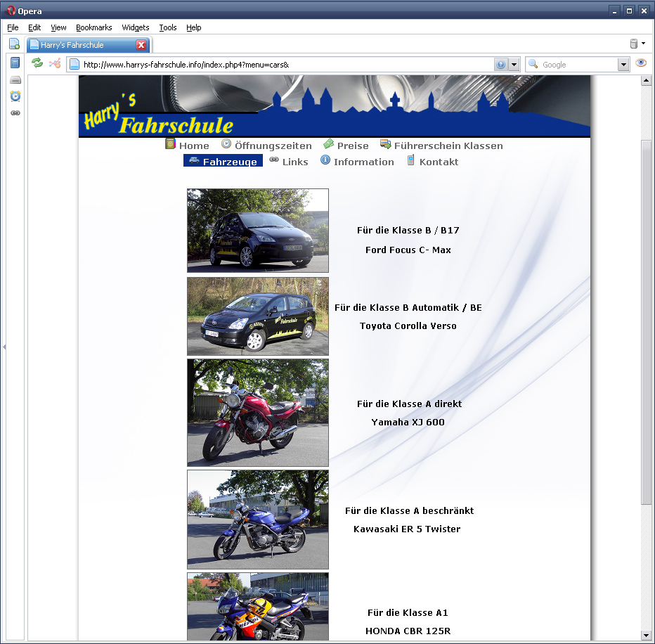Click the text "Für die Klasse A beschränkt"

coord(409,510)
